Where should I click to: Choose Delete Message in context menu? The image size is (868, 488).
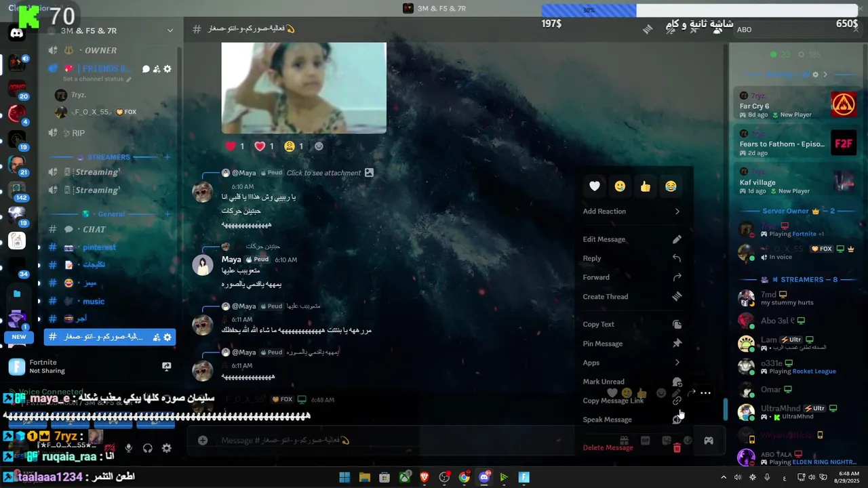632,447
